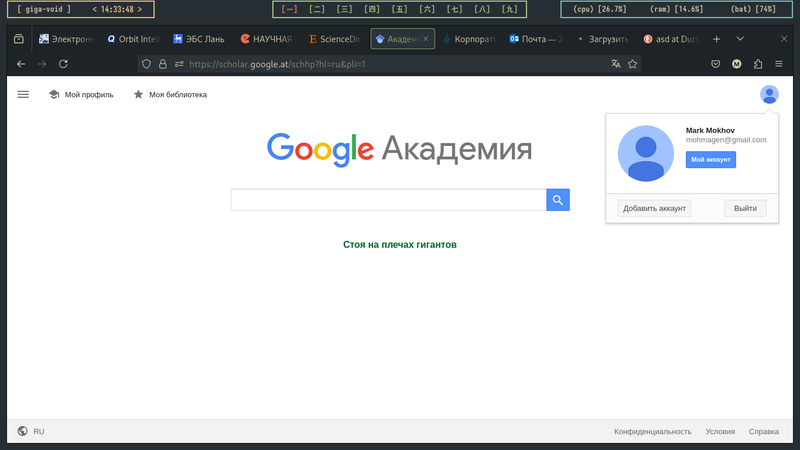Image resolution: width=800 pixels, height=450 pixels.
Task: Open Справка footer link
Action: pyautogui.click(x=763, y=432)
